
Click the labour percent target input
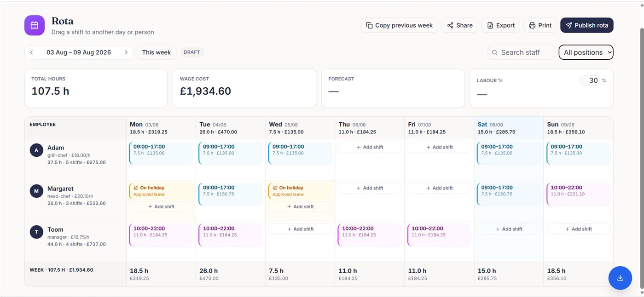coord(590,80)
